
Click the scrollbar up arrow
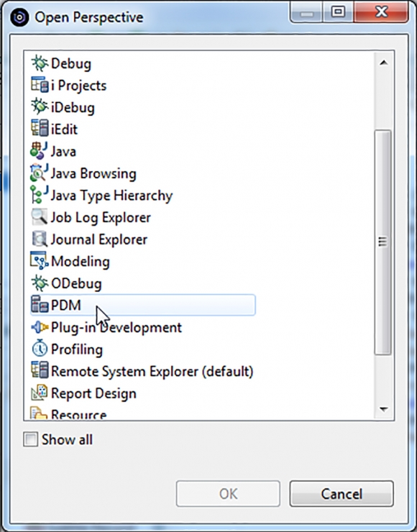pyautogui.click(x=384, y=63)
